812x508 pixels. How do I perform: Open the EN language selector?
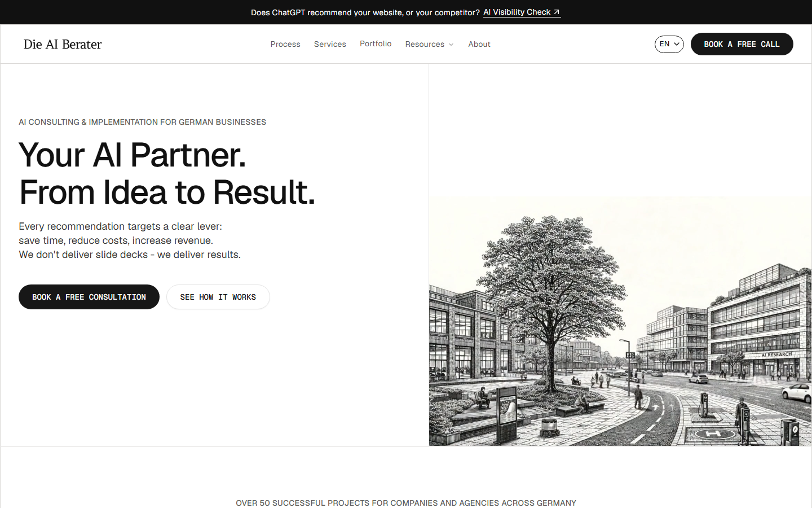click(x=669, y=44)
